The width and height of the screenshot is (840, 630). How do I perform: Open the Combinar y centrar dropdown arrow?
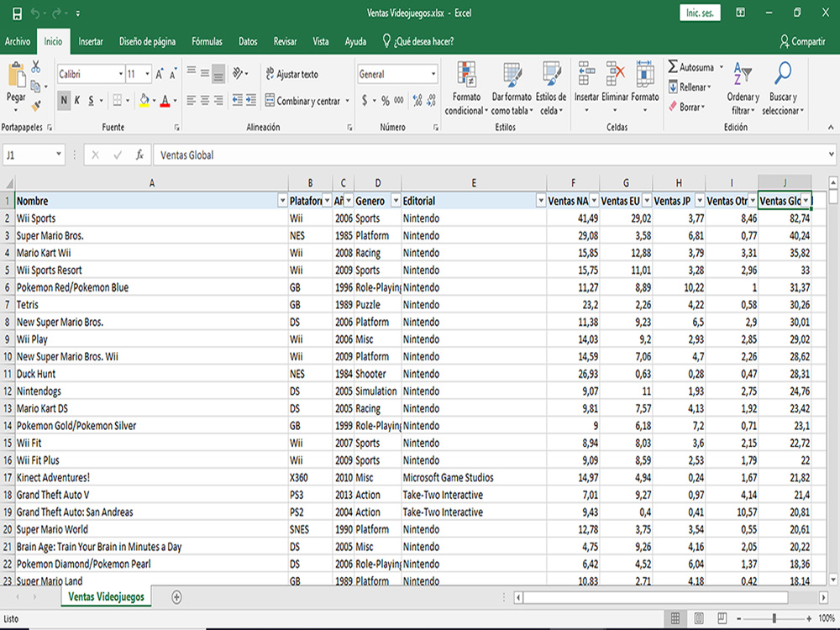tap(347, 101)
